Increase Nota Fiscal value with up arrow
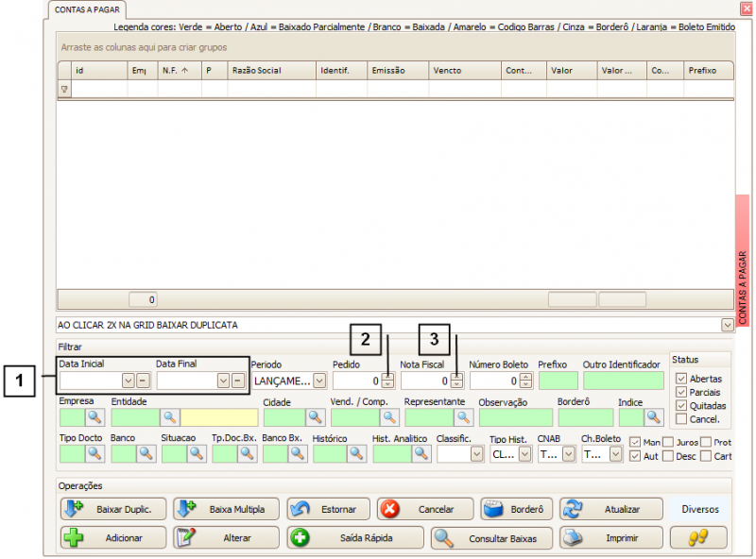The image size is (756, 559). 456,377
